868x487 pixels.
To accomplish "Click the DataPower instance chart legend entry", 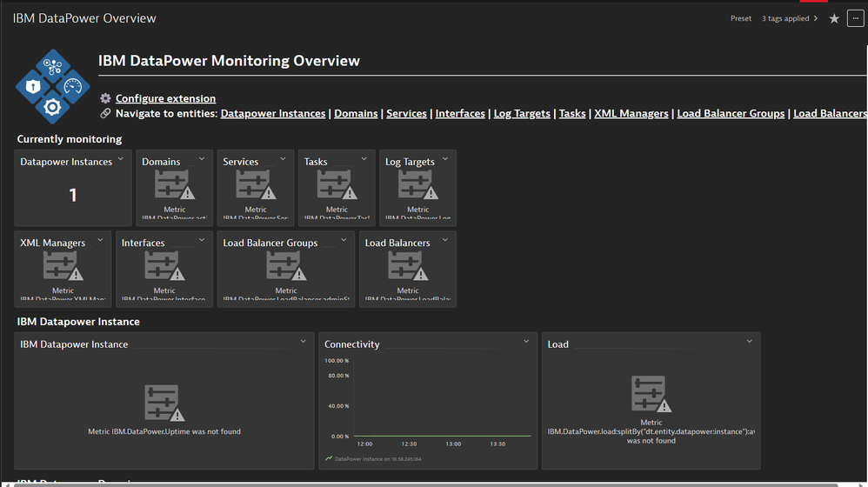I will tap(376, 458).
